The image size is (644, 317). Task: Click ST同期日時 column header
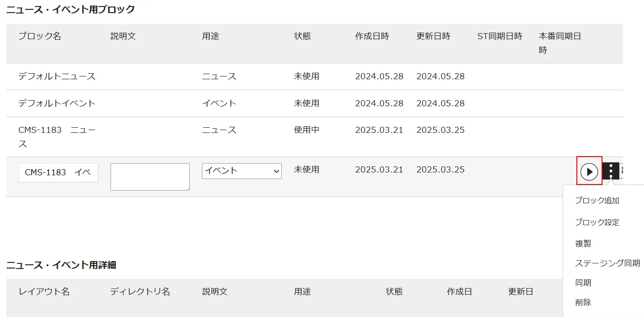coord(500,36)
